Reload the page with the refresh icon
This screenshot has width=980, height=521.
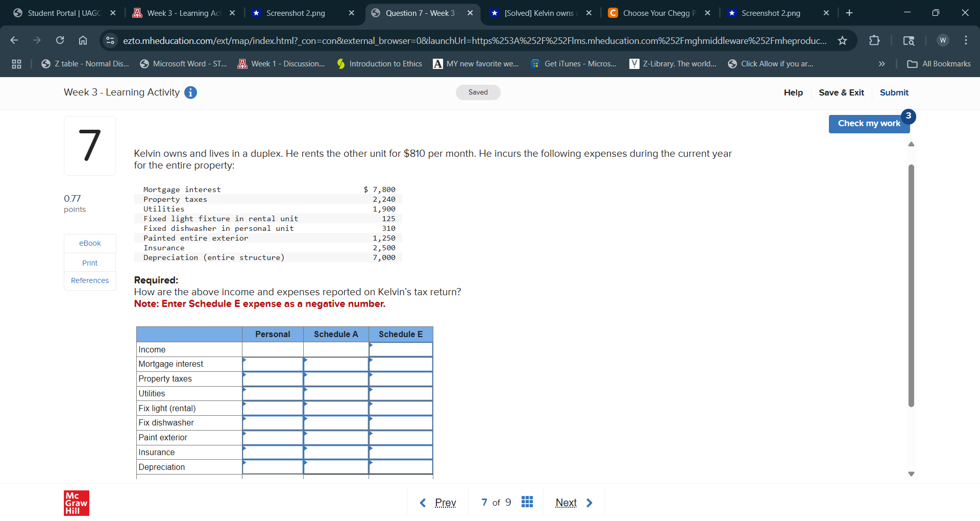tap(60, 40)
